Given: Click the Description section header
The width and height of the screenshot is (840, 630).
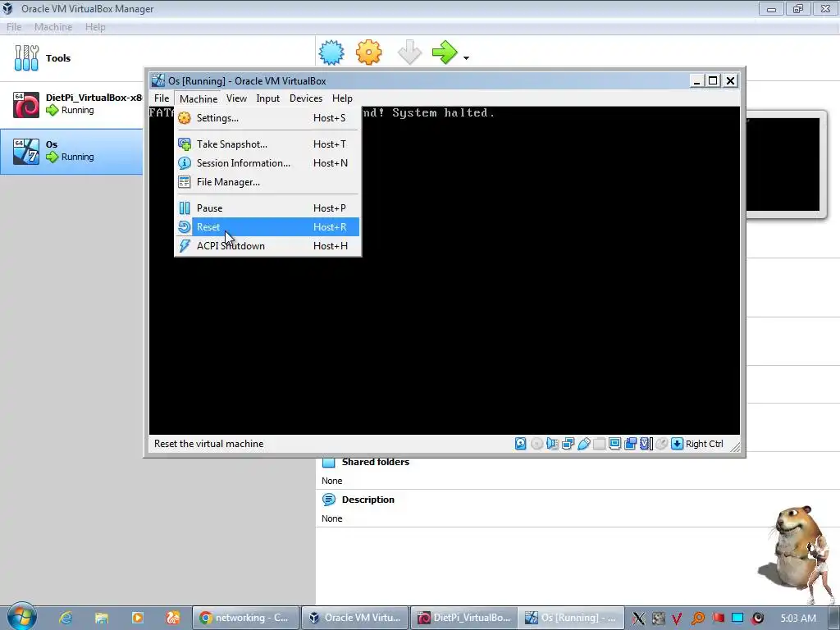Looking at the screenshot, I should point(367,500).
